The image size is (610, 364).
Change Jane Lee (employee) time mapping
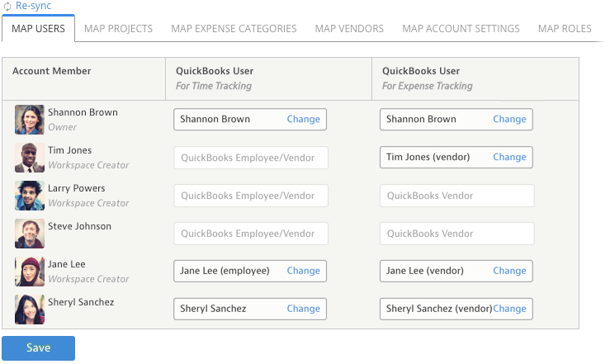click(304, 271)
